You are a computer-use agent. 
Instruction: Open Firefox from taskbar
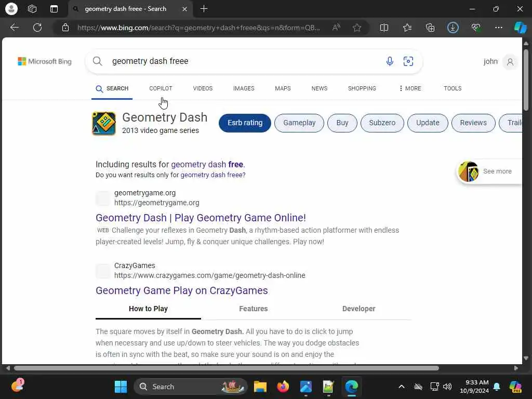point(283,387)
